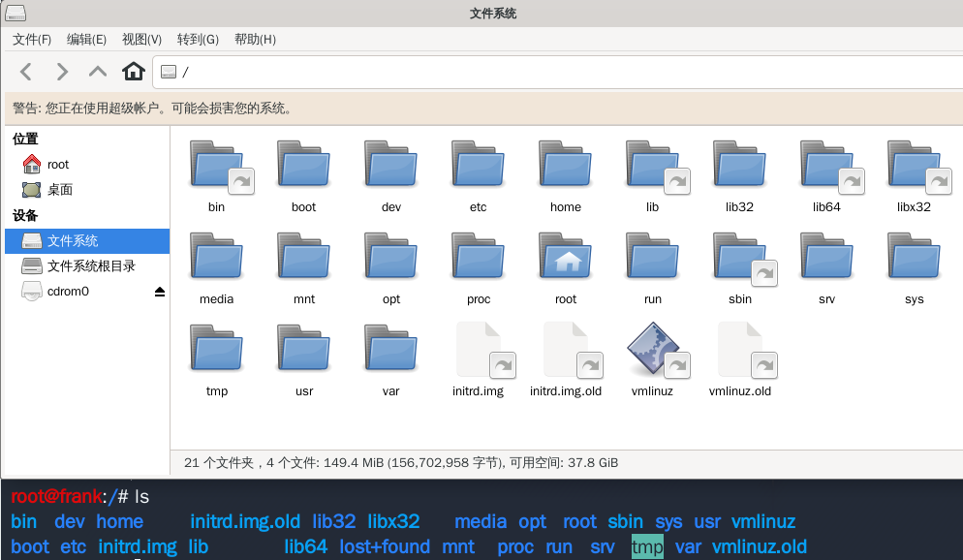Open the boot folder

(x=303, y=177)
